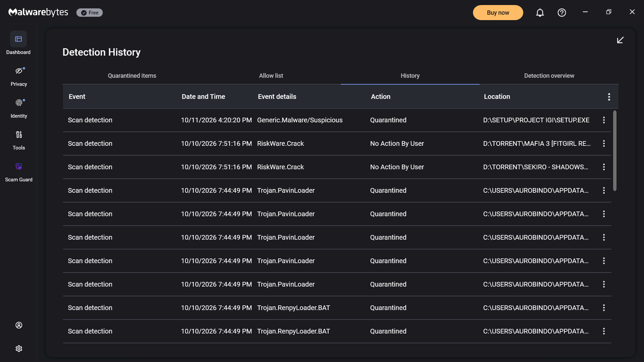
Task: Open the Privacy sidebar icon
Action: 19,71
